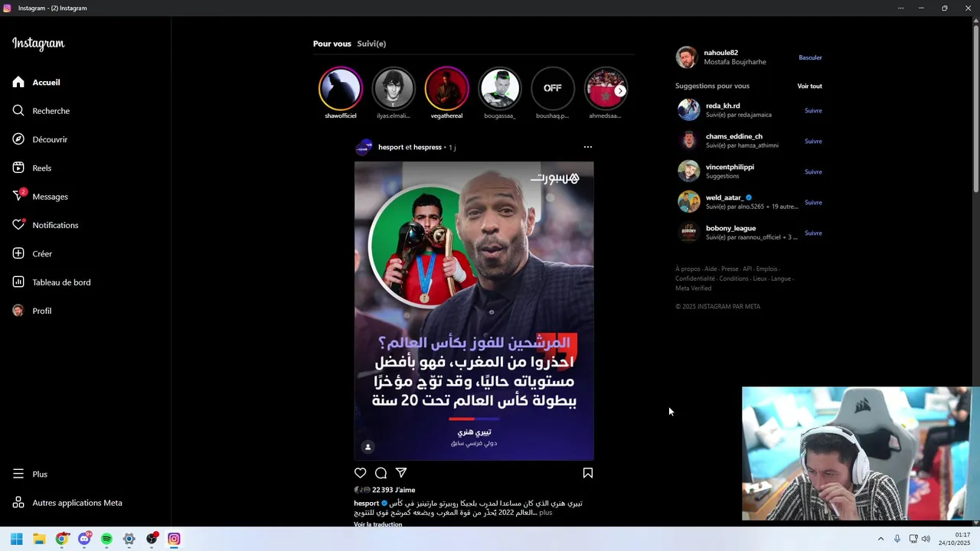Open the hesport account link on the post
The width and height of the screenshot is (980, 551).
pos(390,147)
